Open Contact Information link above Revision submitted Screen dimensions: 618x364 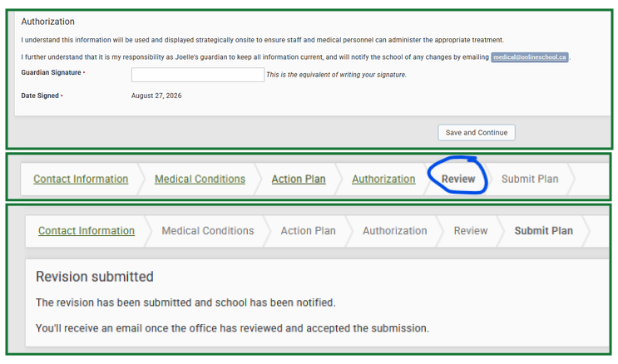[87, 230]
